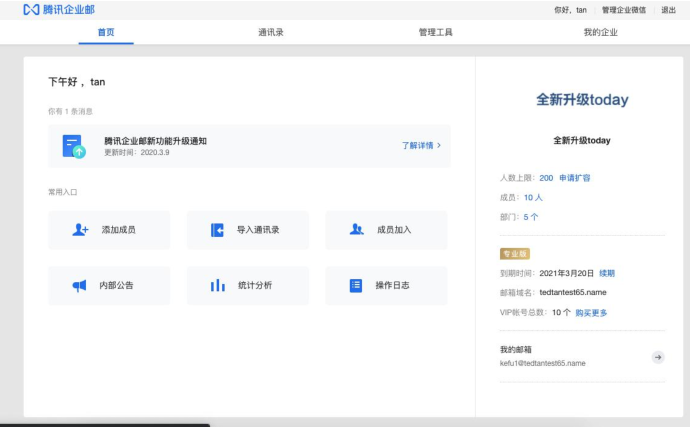696x437 pixels.
Task: Click 退出 to log out
Action: [668, 9]
